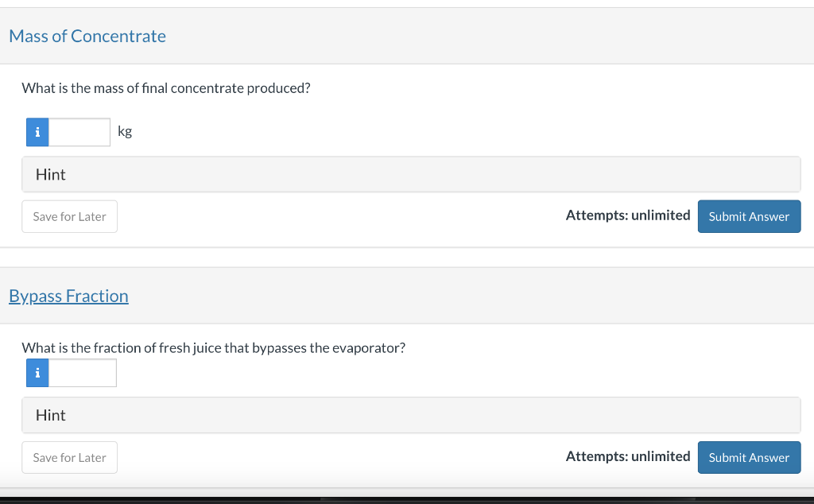The height and width of the screenshot is (504, 814).
Task: Save the bypass fraction question for later
Action: point(69,457)
